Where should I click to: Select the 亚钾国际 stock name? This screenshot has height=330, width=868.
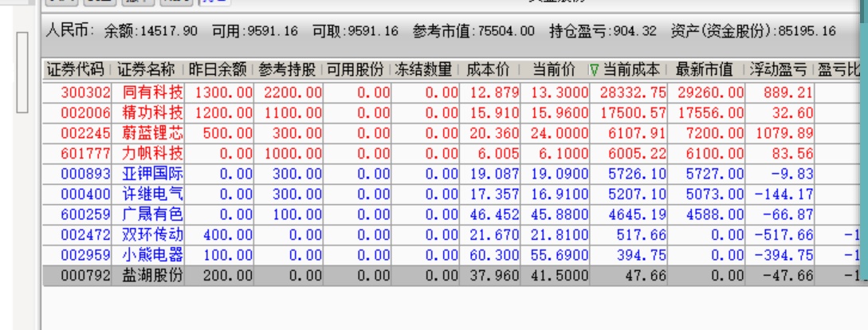152,174
